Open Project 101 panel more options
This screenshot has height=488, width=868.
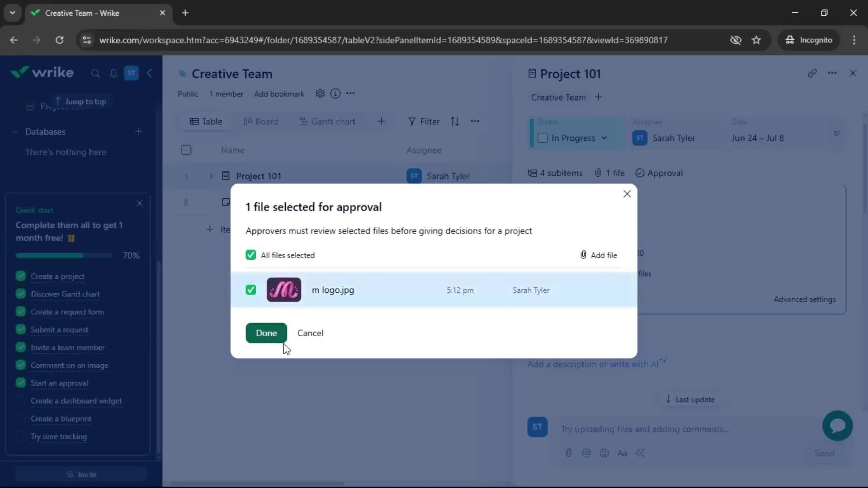point(832,73)
